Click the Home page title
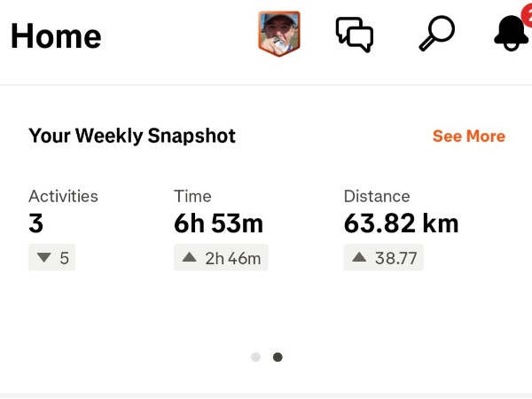532x399 pixels. tap(56, 35)
